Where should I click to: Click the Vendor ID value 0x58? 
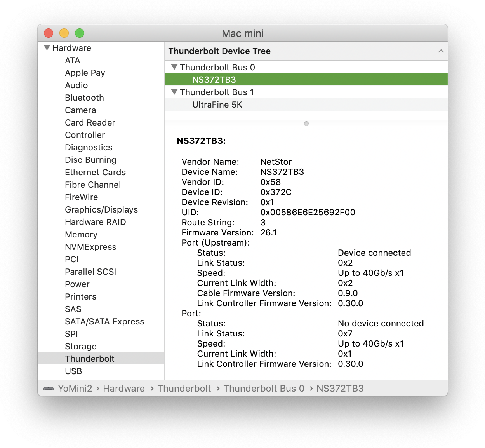click(271, 182)
